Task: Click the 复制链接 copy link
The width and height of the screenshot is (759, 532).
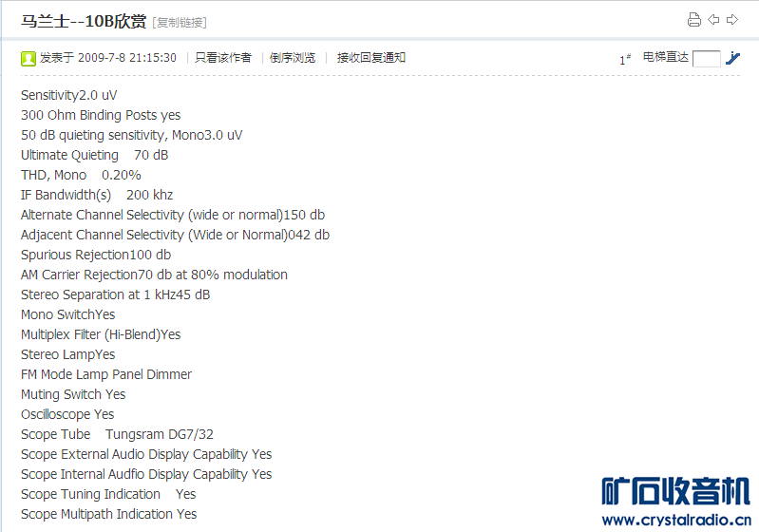Action: (180, 22)
